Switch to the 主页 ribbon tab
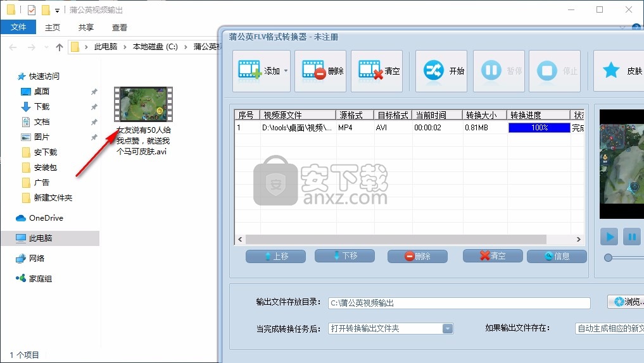The height and width of the screenshot is (363, 644). click(53, 27)
